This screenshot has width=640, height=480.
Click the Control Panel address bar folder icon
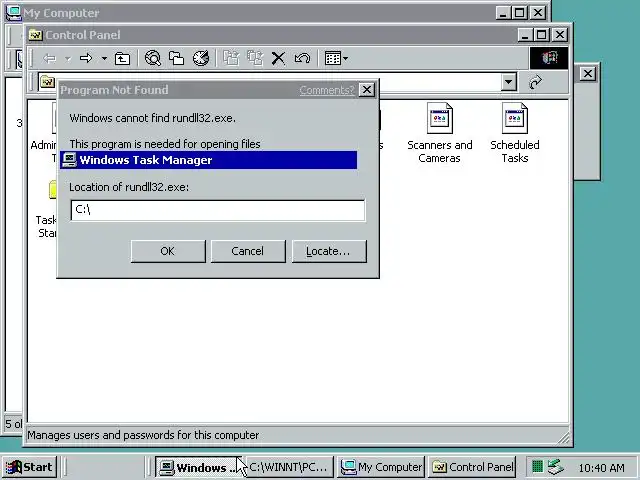tap(47, 82)
